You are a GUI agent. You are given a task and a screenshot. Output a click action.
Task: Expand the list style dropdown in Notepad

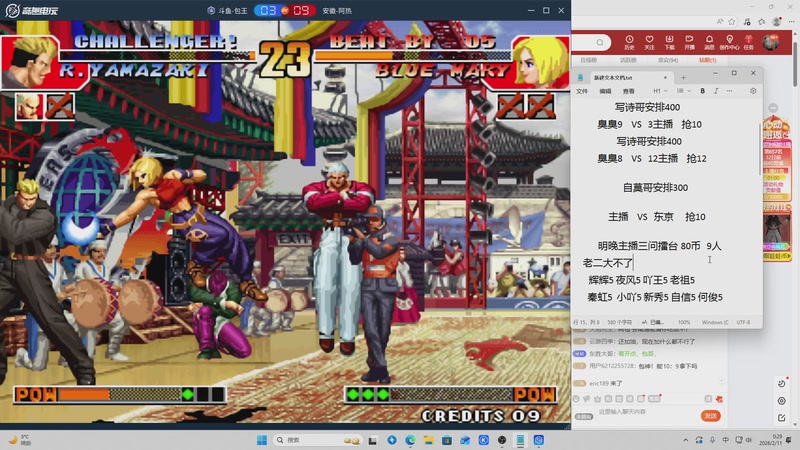(684, 91)
